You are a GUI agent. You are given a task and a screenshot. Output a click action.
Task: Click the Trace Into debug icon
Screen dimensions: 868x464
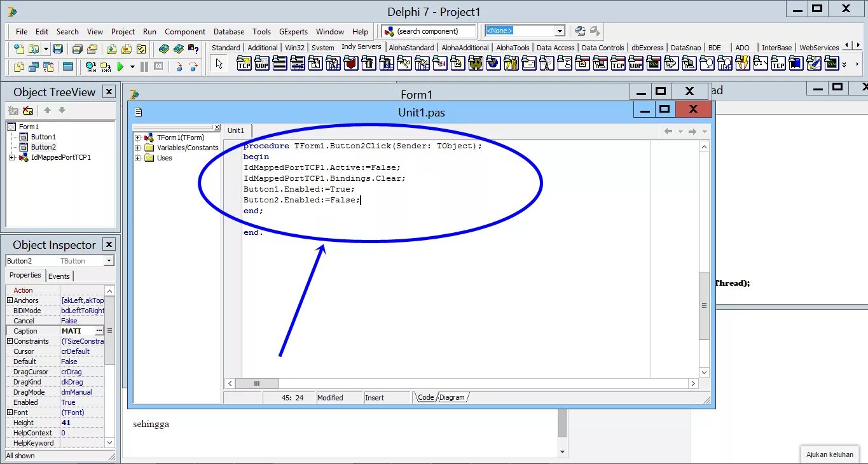pyautogui.click(x=179, y=66)
